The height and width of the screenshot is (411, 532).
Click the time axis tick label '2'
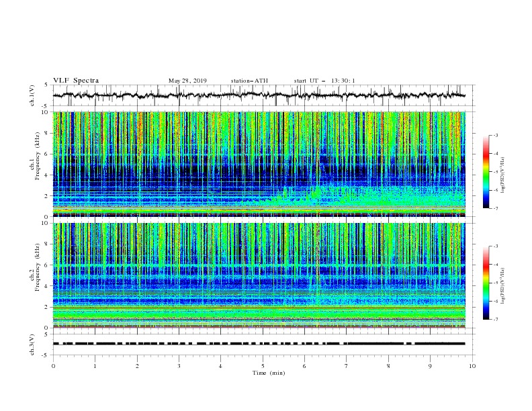[x=137, y=366]
